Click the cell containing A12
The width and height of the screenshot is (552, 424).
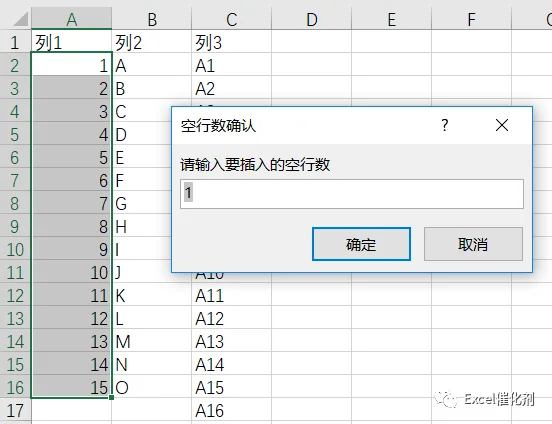point(232,318)
